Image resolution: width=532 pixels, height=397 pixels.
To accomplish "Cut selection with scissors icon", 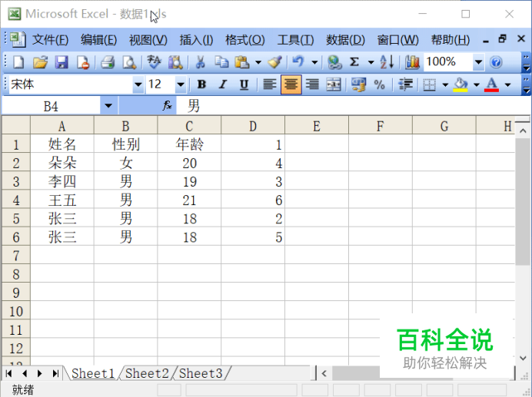I will 201,62.
